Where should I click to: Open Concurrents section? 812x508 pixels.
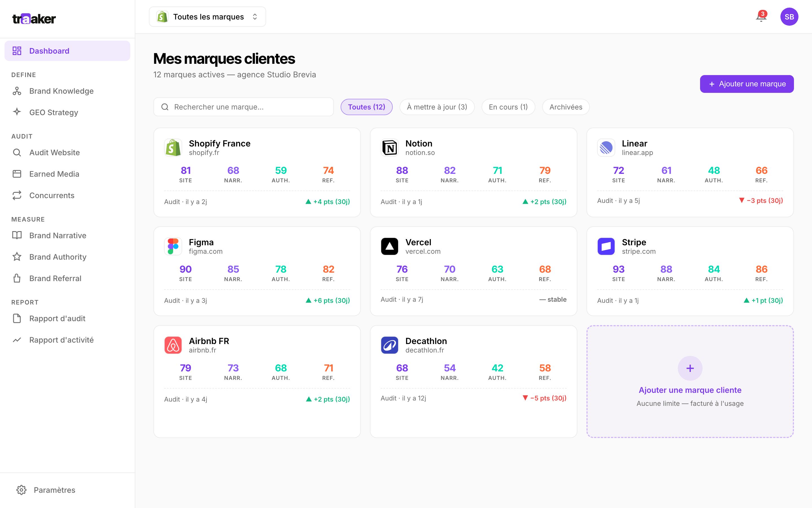point(67,195)
